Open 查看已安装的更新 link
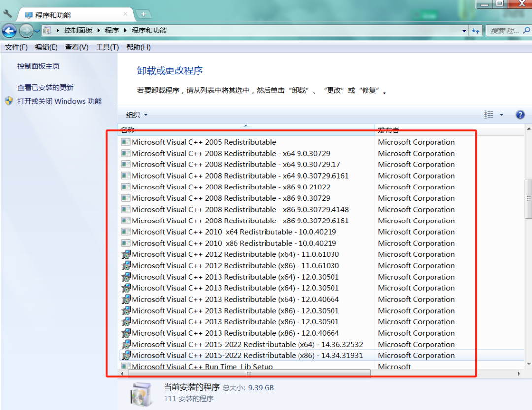 pyautogui.click(x=45, y=88)
